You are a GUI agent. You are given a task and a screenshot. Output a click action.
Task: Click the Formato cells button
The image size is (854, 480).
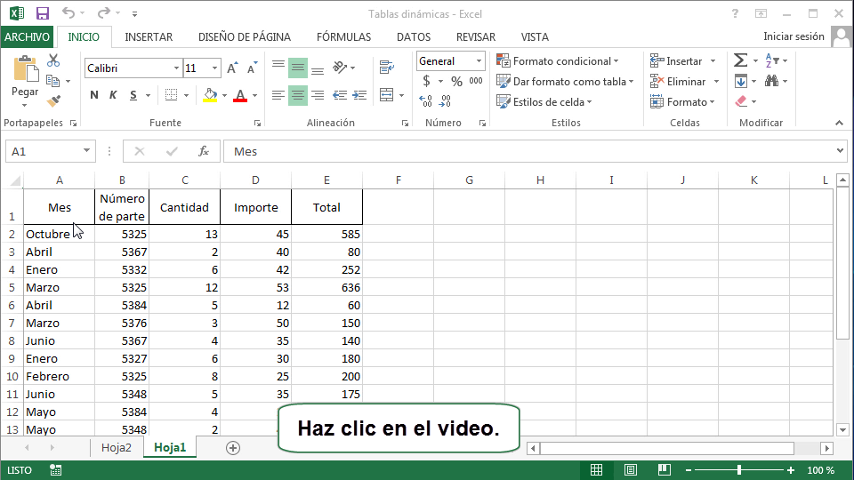[683, 102]
